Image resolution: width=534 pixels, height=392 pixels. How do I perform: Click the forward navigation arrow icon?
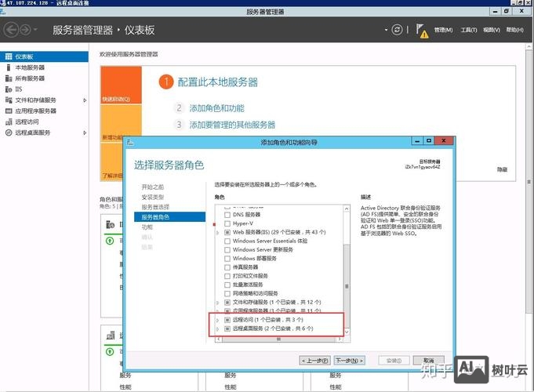pyautogui.click(x=26, y=30)
